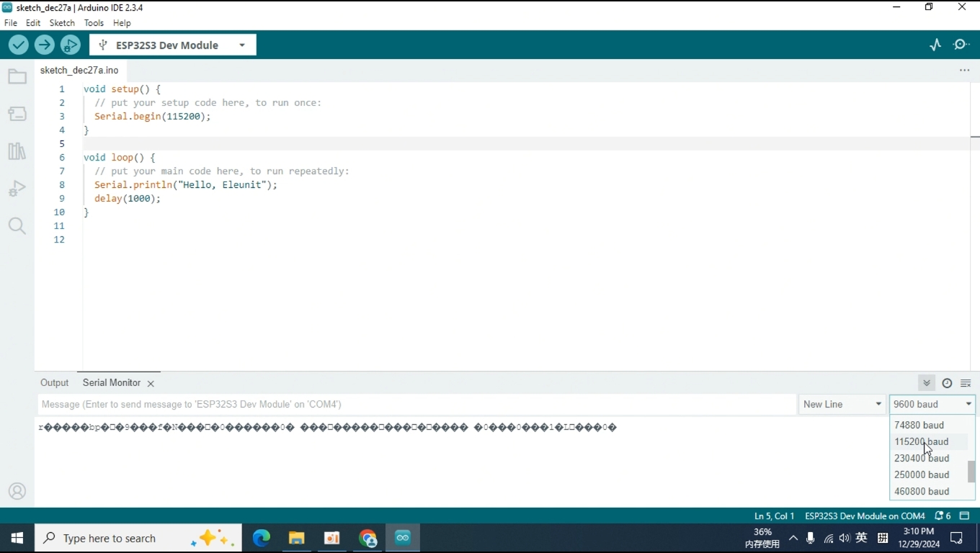Click the Windows taskbar search box
This screenshot has height=553, width=980.
[x=138, y=538]
